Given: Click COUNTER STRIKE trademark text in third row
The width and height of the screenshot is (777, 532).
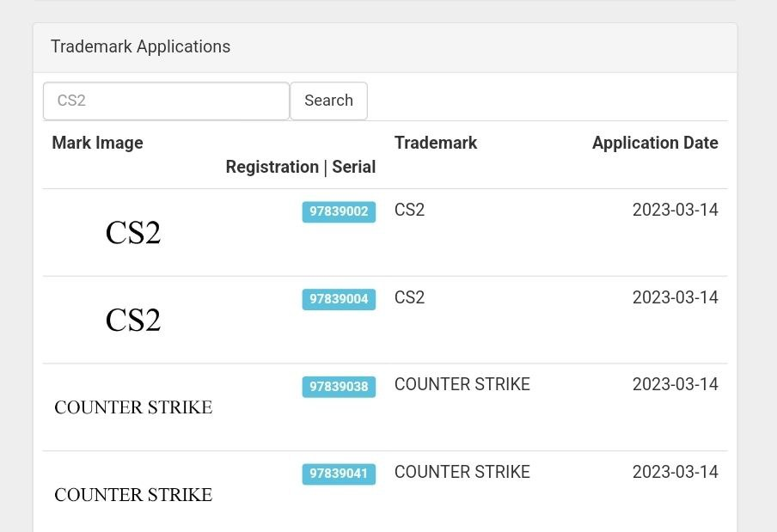Looking at the screenshot, I should pyautogui.click(x=462, y=384).
